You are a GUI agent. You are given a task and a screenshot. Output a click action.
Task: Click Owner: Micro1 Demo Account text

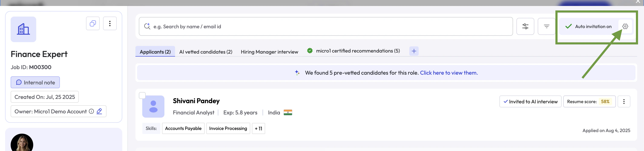[50, 112]
